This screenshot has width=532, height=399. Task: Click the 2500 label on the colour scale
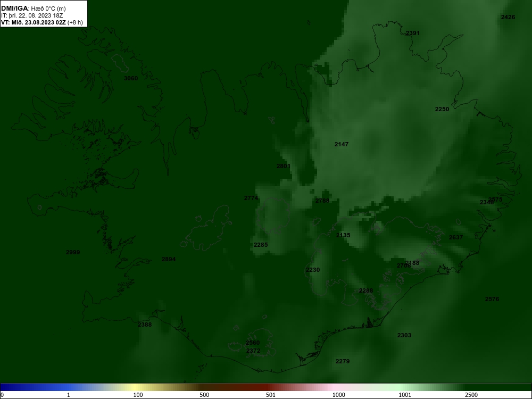[x=471, y=395]
